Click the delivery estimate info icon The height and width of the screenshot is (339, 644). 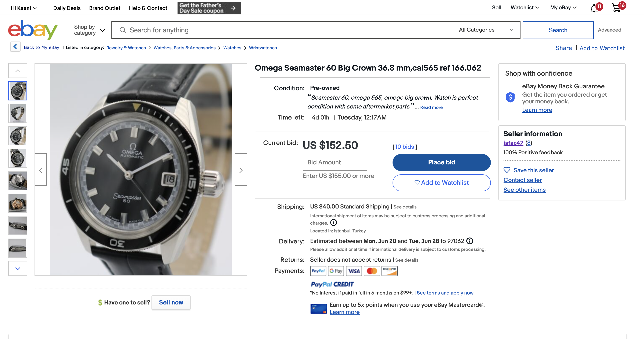[470, 241]
